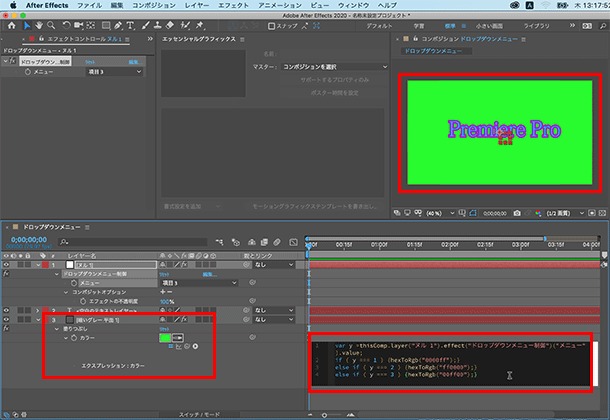The image size is (610, 420).
Task: Select the Zoom magnifier tool
Action: (51, 26)
